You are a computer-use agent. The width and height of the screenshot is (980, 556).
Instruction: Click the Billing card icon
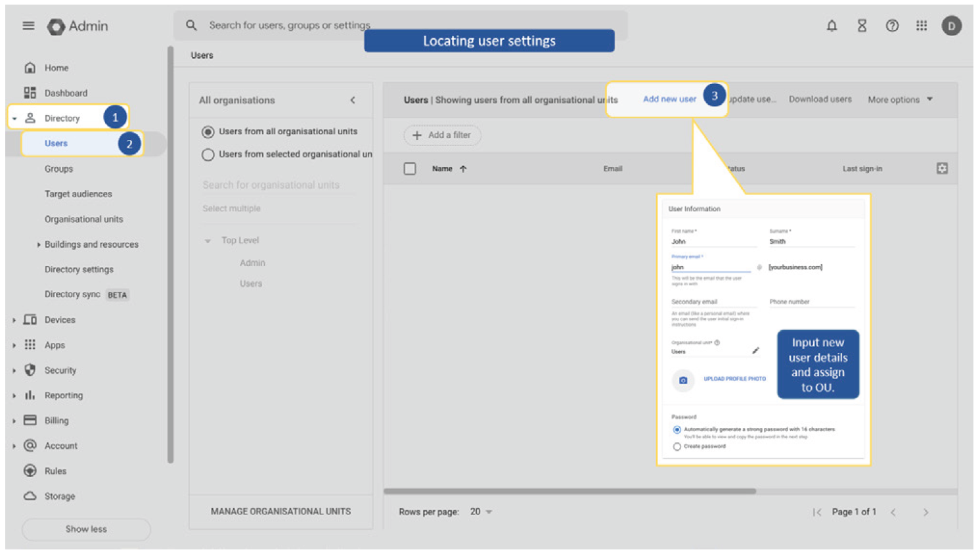coord(30,420)
